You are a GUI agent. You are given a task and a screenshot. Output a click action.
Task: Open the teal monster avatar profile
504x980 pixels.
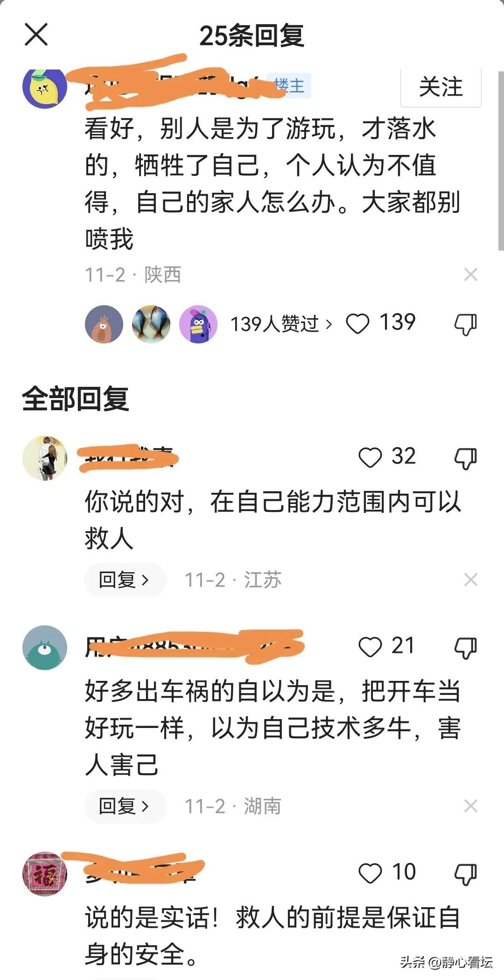[45, 647]
